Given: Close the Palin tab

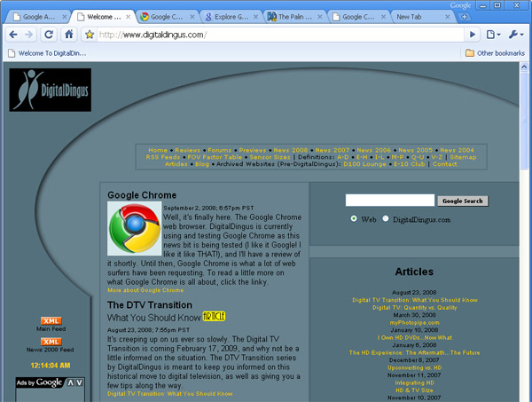Looking at the screenshot, I should 319,17.
